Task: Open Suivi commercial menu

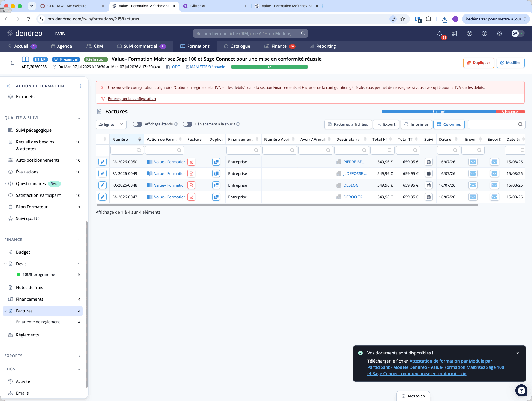Action: point(141,46)
